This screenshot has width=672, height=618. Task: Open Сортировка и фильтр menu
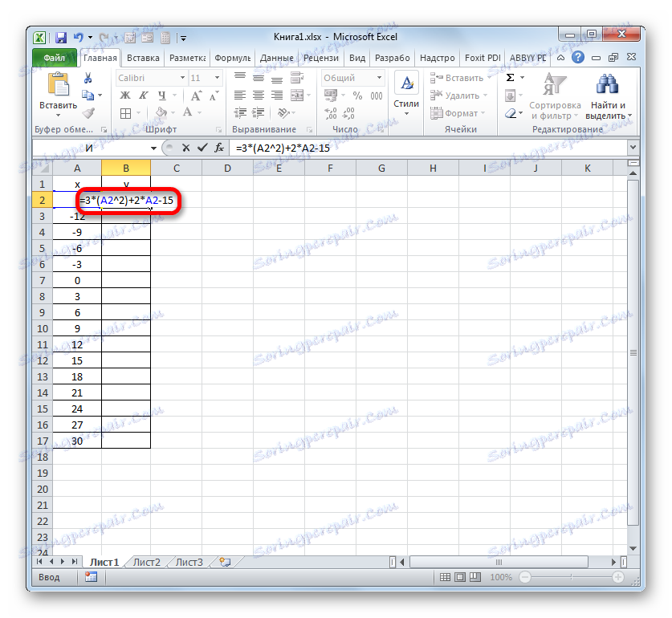[x=555, y=96]
